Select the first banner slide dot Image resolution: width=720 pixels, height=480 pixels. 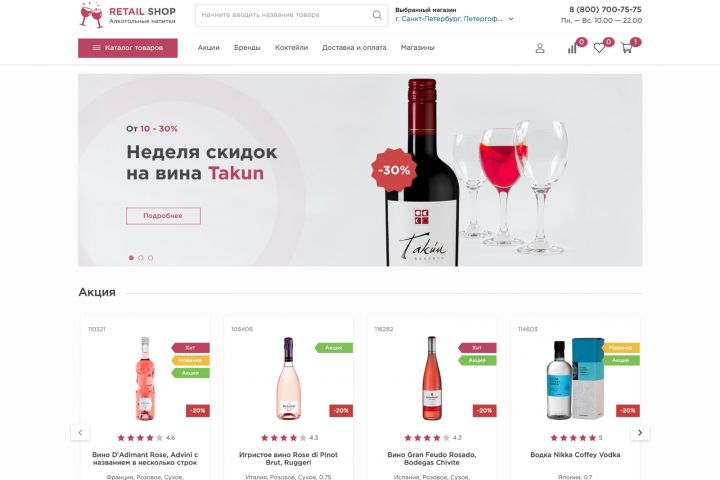[131, 258]
